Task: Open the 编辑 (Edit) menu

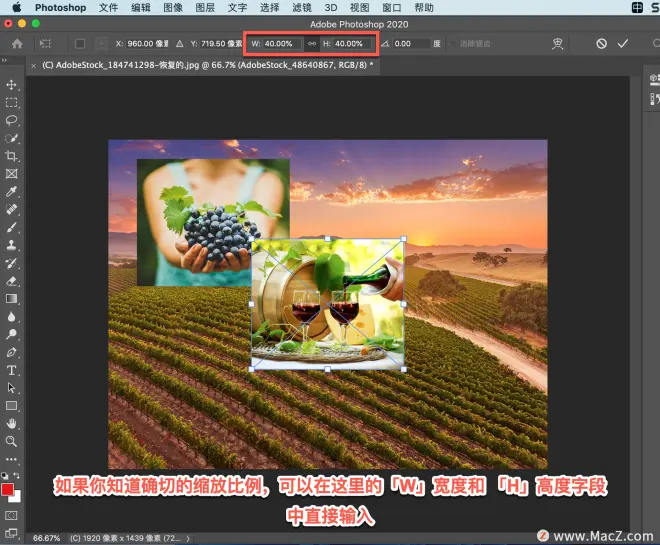Action: [141, 8]
